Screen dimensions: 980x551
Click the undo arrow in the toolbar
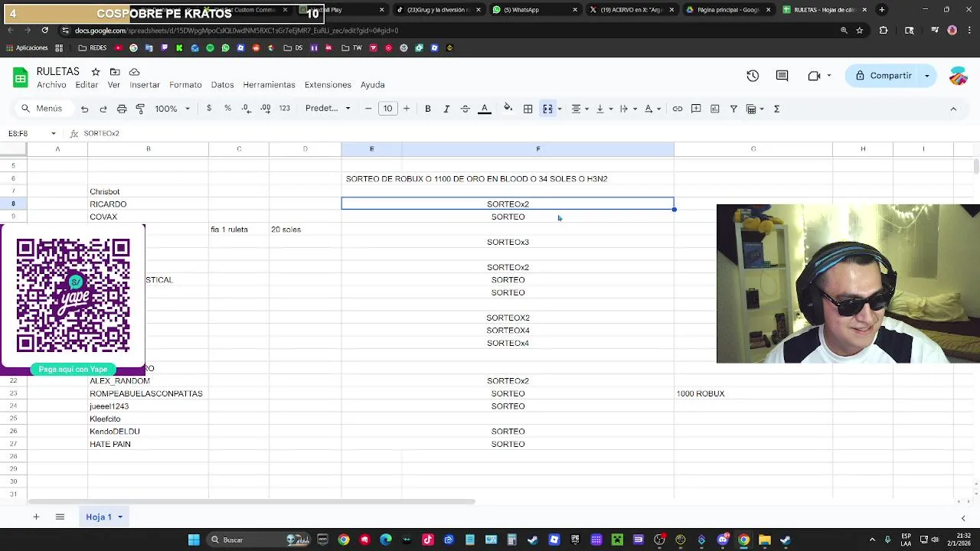[x=84, y=109]
